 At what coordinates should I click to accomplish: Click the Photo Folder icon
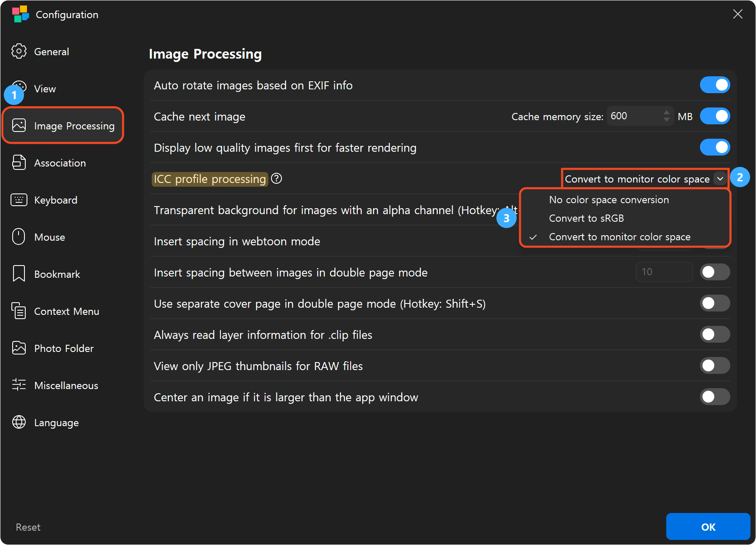pyautogui.click(x=19, y=348)
